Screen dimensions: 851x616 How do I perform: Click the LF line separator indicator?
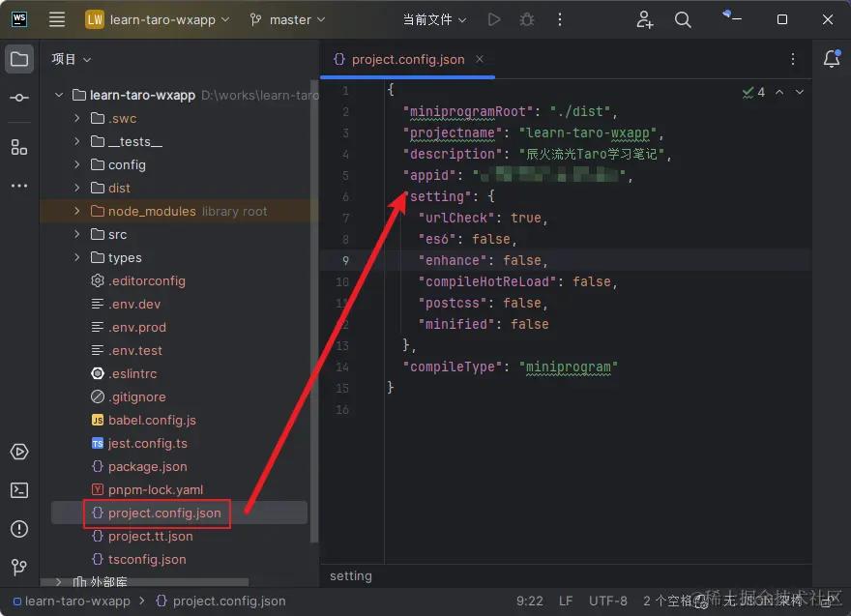tap(566, 601)
